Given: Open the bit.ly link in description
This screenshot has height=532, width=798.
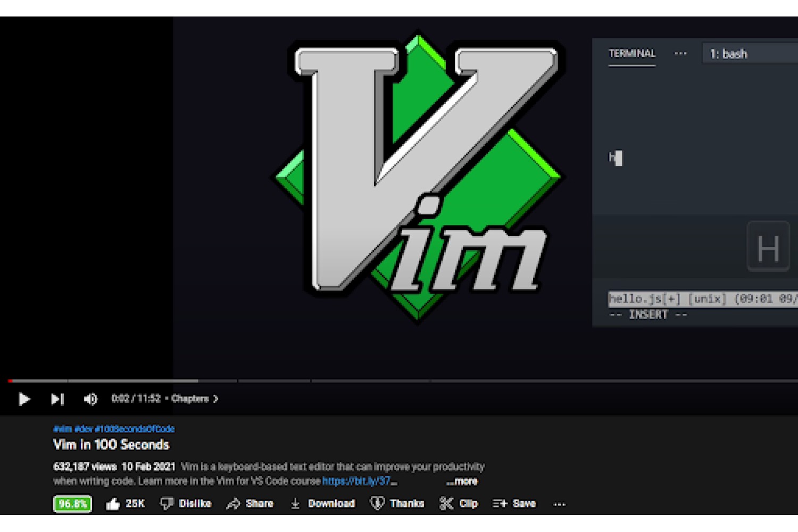Looking at the screenshot, I should click(360, 481).
